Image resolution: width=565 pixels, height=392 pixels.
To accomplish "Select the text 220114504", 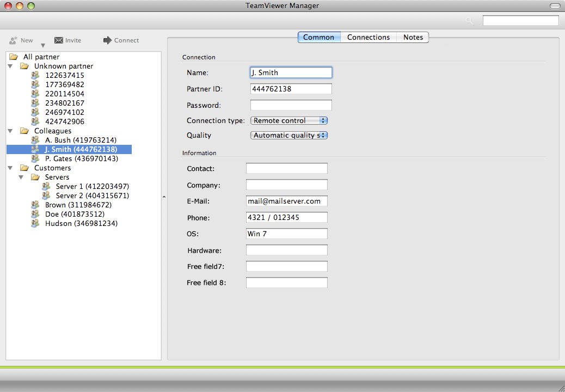I will click(x=65, y=94).
